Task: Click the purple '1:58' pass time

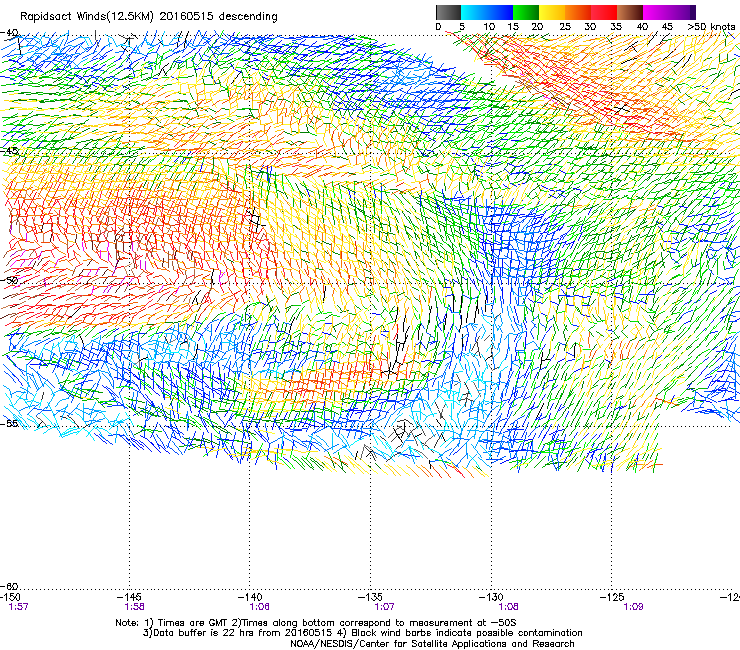Action: [135, 607]
